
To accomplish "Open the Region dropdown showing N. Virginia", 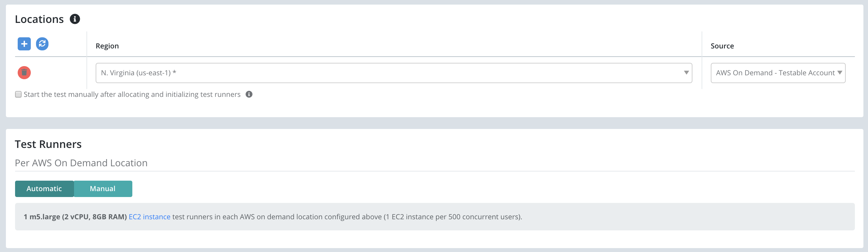I will (394, 73).
